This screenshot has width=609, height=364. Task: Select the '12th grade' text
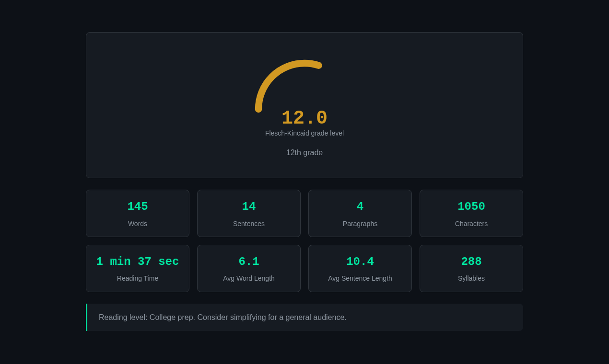click(x=304, y=152)
